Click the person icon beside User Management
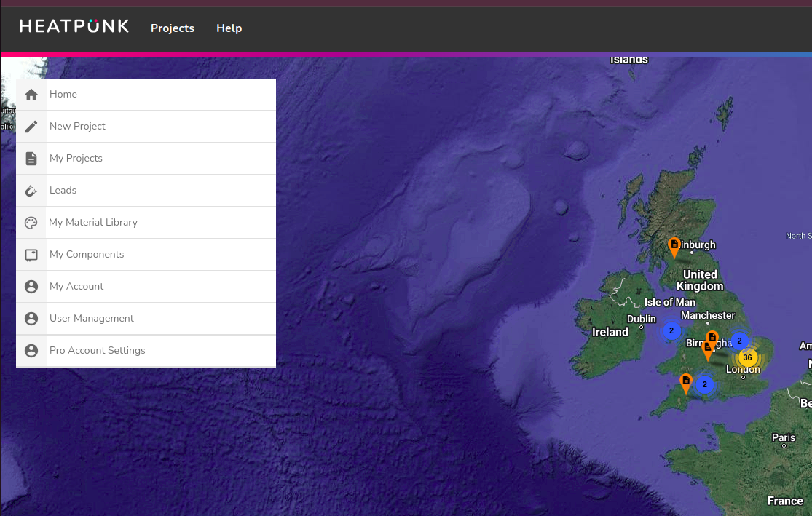The width and height of the screenshot is (812, 516). click(31, 319)
